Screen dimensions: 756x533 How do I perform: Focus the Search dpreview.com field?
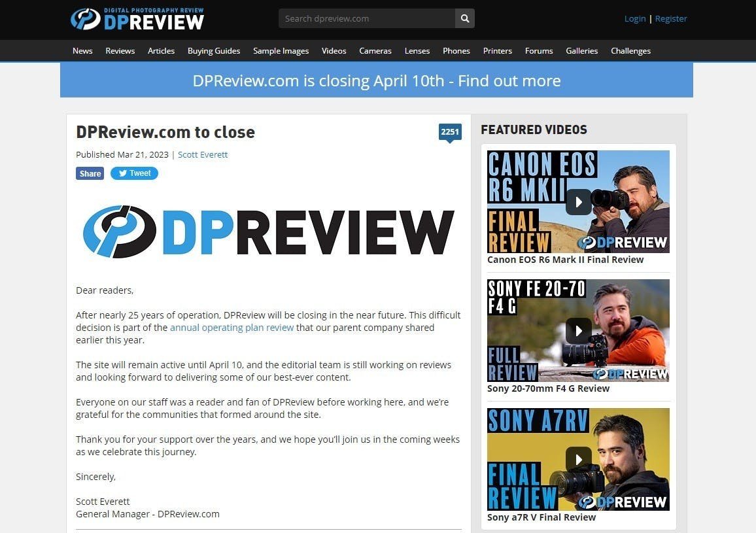(366, 18)
